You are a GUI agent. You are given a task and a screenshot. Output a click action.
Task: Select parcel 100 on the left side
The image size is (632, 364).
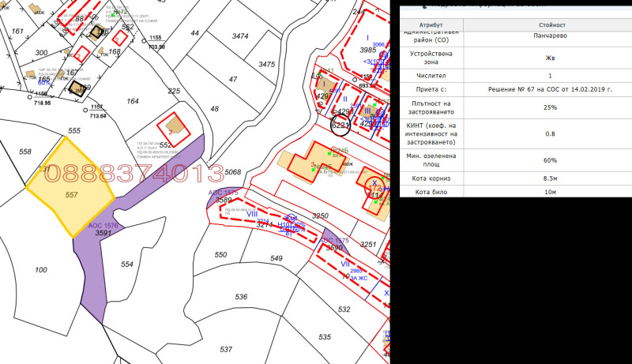(x=41, y=271)
